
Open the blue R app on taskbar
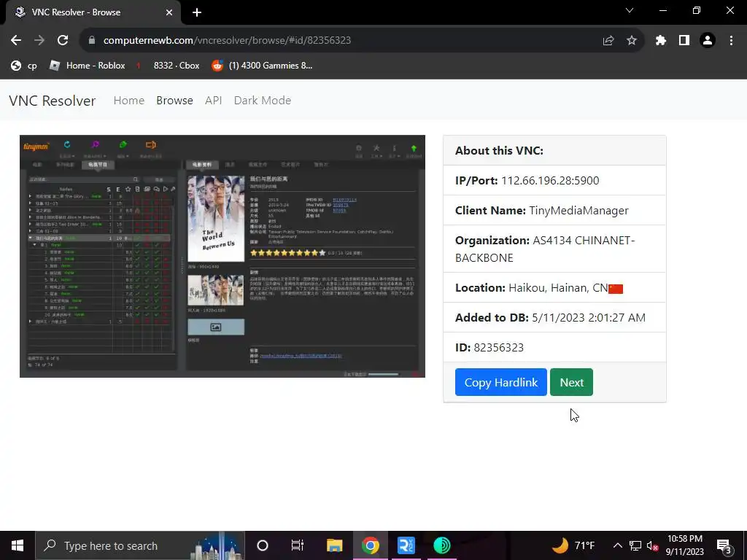406,545
